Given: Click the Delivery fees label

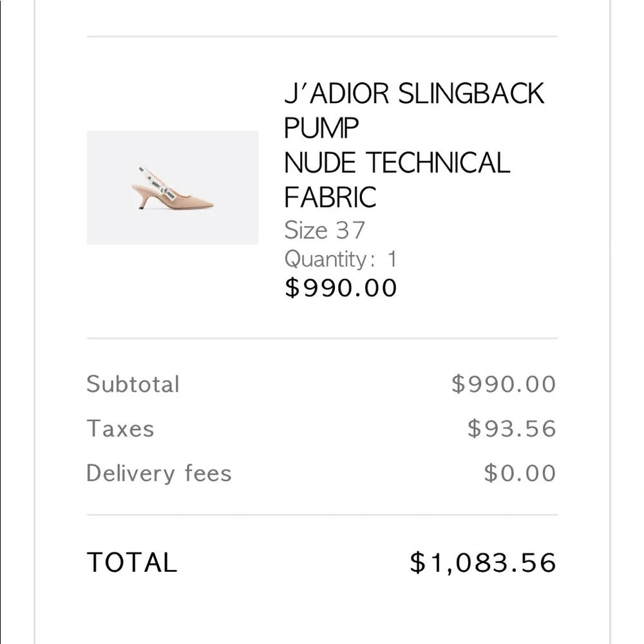Looking at the screenshot, I should pyautogui.click(x=159, y=473).
